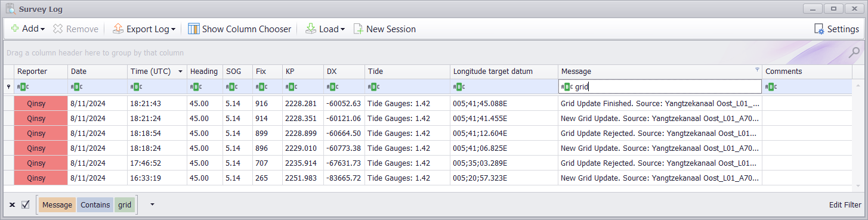The height and width of the screenshot is (220, 868).
Task: Start a New Session
Action: point(385,29)
